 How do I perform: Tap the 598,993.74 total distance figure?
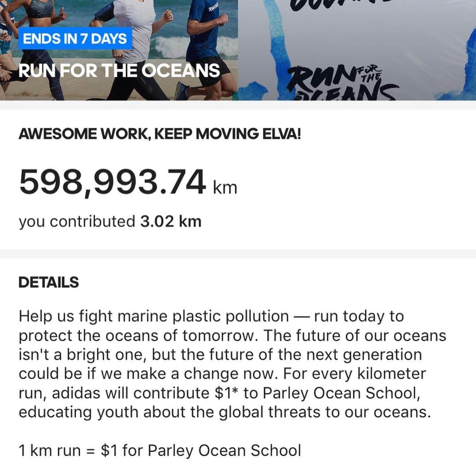[112, 183]
